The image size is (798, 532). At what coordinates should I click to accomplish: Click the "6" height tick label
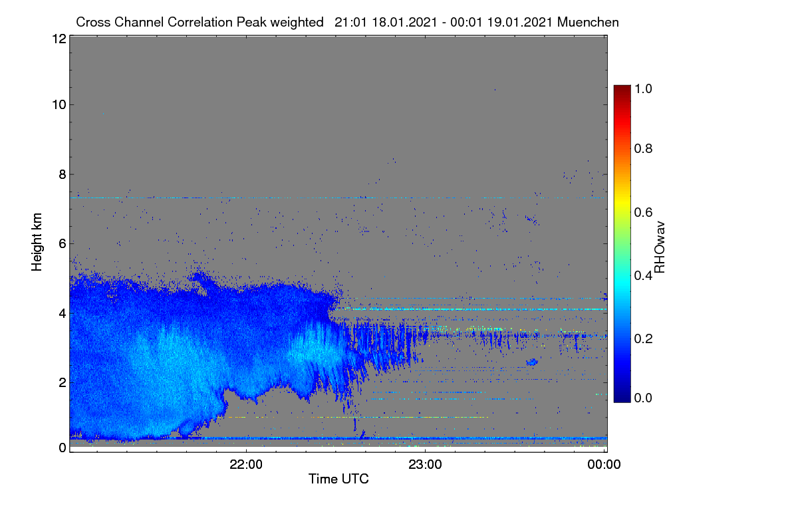click(61, 243)
